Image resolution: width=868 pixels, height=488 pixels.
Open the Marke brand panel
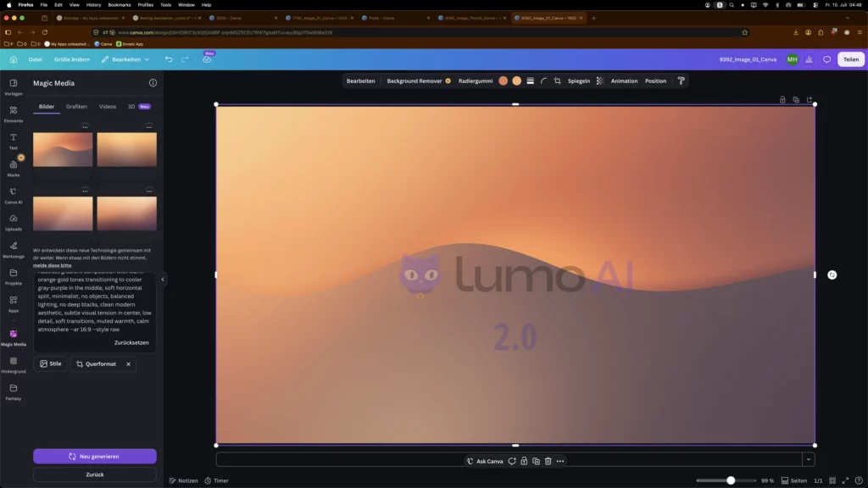(14, 169)
